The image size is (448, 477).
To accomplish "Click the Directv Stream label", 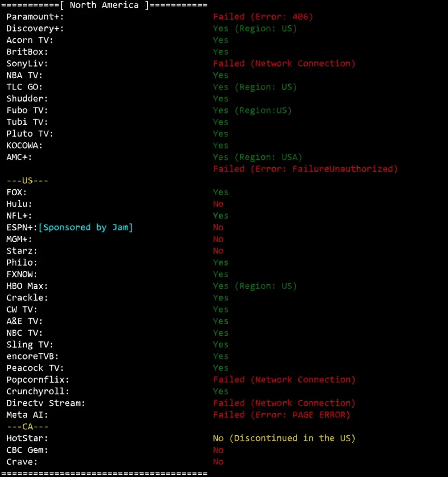I will 46,403.
